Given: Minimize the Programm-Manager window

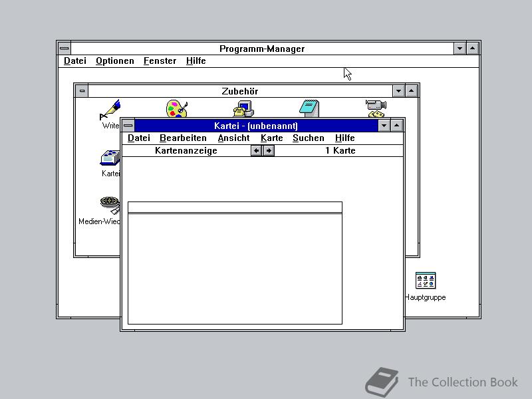Looking at the screenshot, I should pyautogui.click(x=460, y=49).
